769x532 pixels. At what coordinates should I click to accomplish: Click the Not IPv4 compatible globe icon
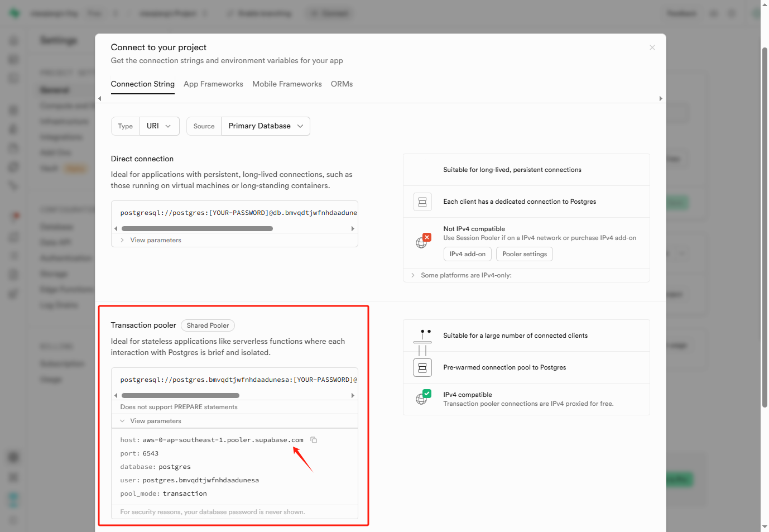[x=423, y=241]
